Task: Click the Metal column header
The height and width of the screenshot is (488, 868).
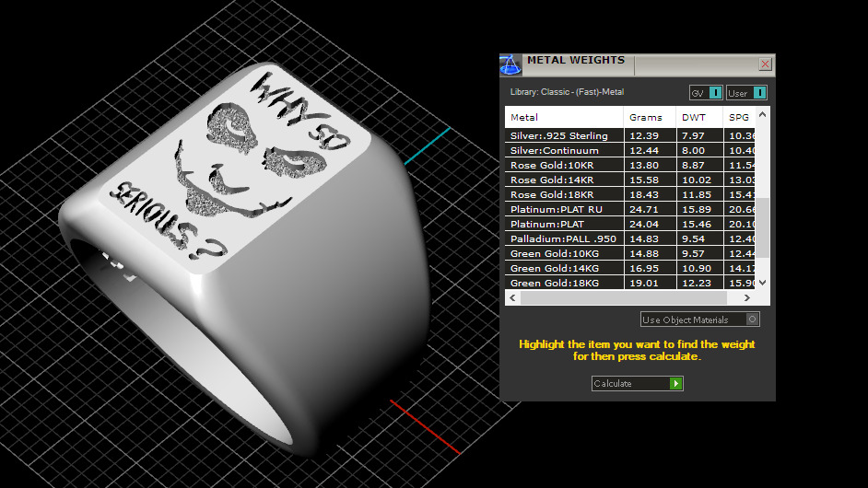Action: coord(564,117)
